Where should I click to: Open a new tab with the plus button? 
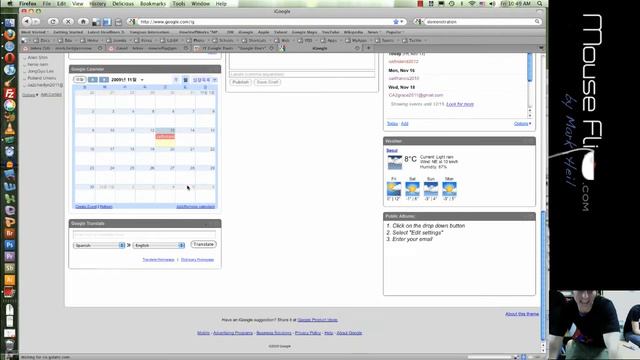[x=369, y=48]
